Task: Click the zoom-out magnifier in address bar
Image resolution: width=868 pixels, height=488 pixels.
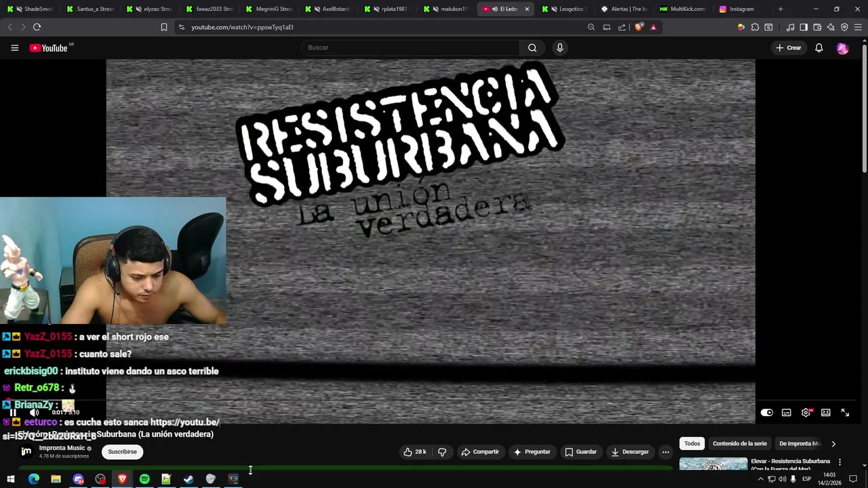Action: (591, 27)
